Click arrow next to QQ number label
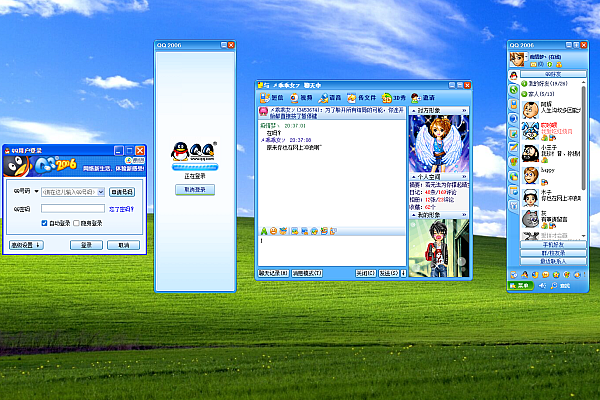600x400 pixels. tap(36, 191)
